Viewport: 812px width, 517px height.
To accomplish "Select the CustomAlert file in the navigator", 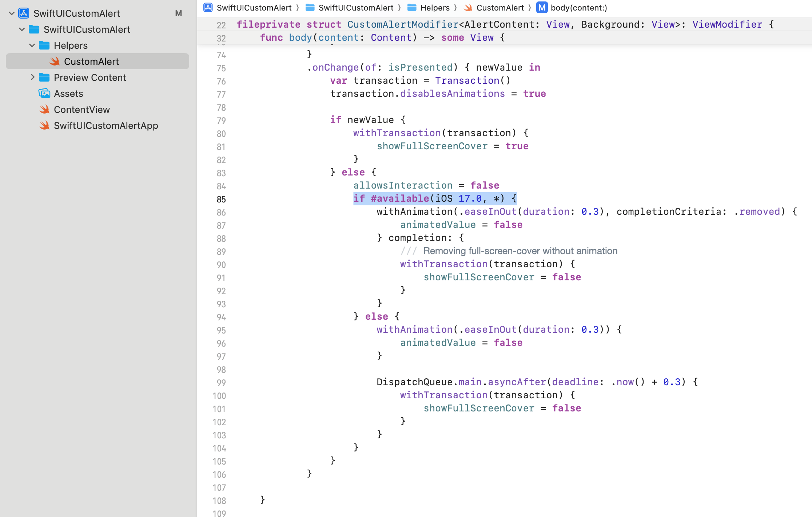I will (91, 62).
